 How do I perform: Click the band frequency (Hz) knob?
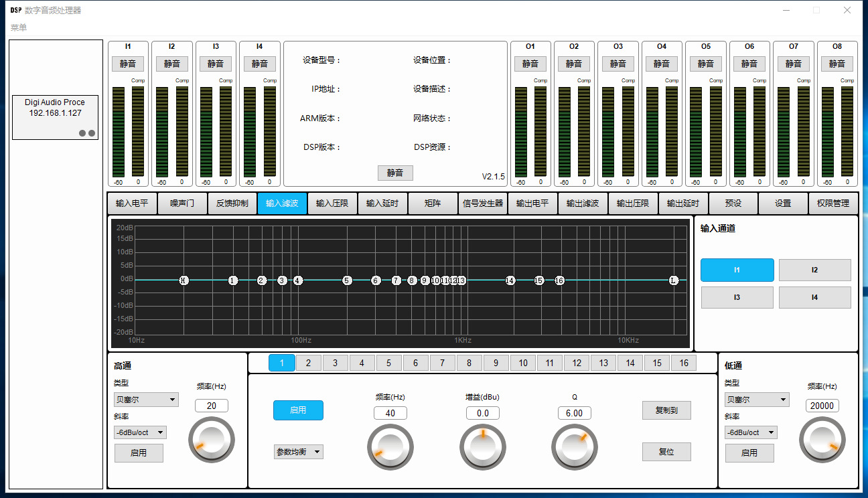pos(390,447)
